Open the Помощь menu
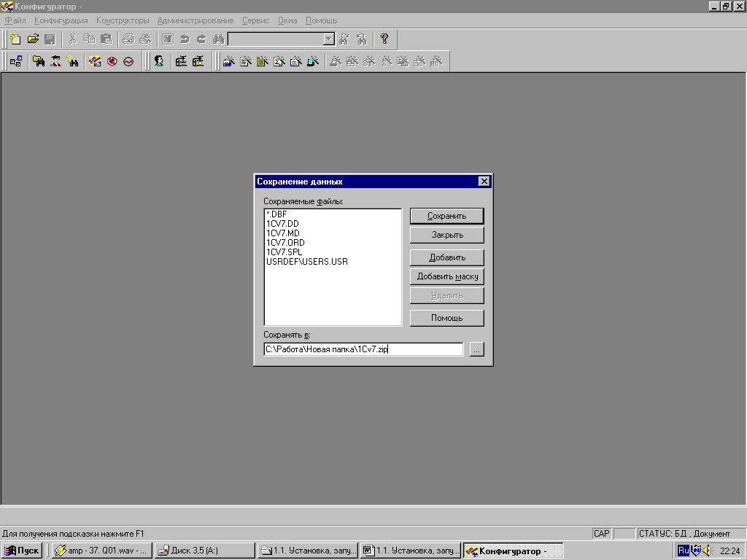This screenshot has height=560, width=747. click(321, 20)
